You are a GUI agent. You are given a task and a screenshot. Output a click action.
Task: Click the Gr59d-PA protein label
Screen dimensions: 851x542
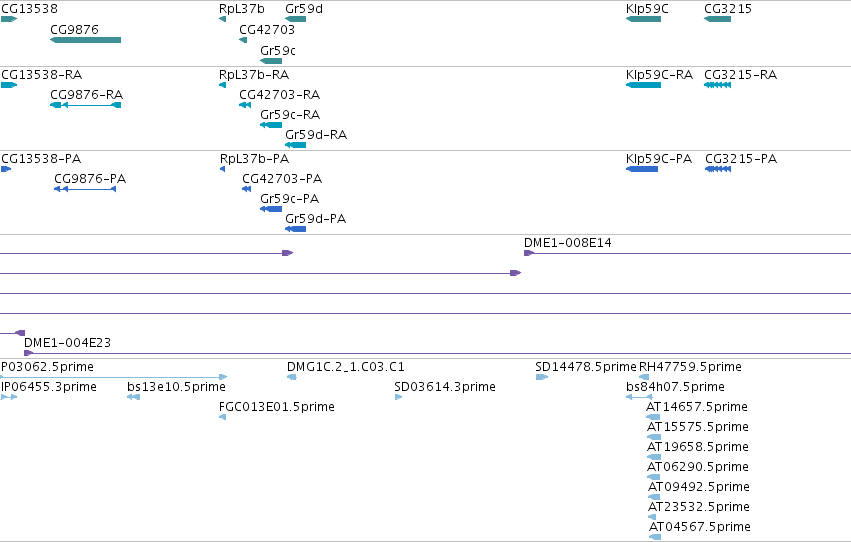(315, 219)
